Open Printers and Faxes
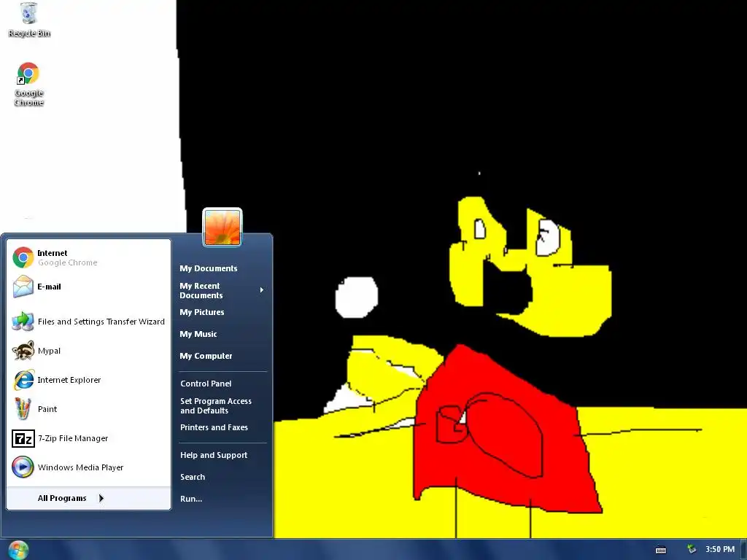747x560 pixels. tap(214, 427)
